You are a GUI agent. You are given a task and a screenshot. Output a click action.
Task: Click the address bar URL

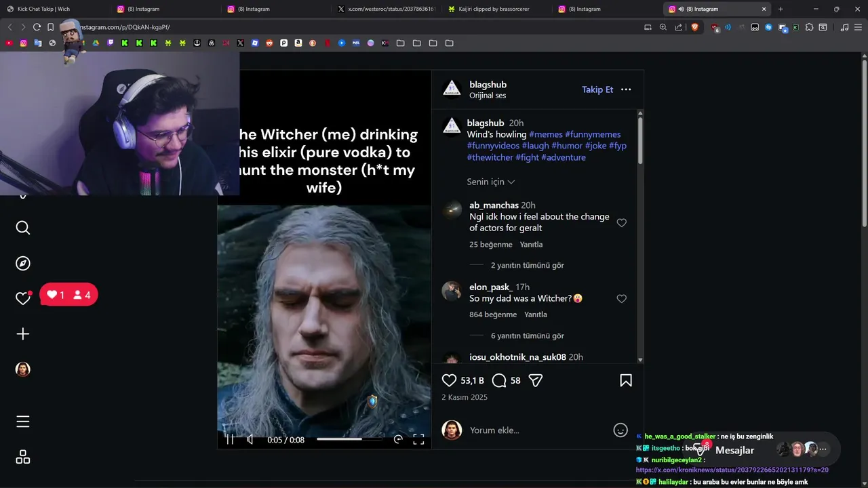pyautogui.click(x=125, y=27)
